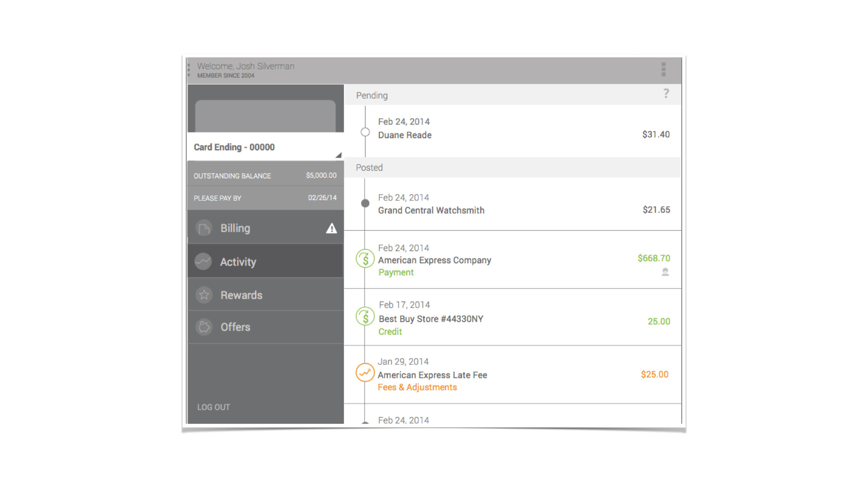Click the green 25.00 credit amount
Viewport: 868px width, 488px height.
click(x=659, y=321)
